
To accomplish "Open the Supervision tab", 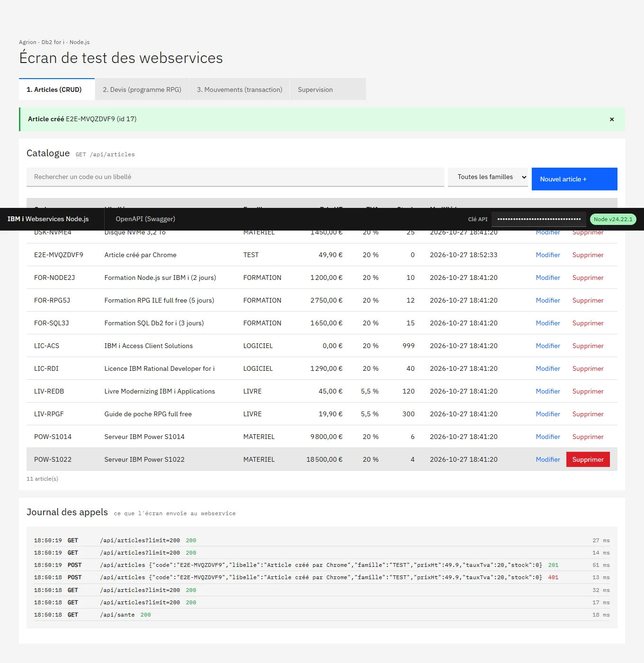I will (328, 90).
